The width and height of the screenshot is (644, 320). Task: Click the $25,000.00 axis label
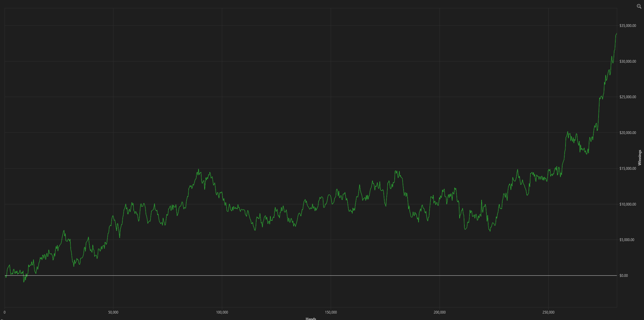(x=628, y=97)
